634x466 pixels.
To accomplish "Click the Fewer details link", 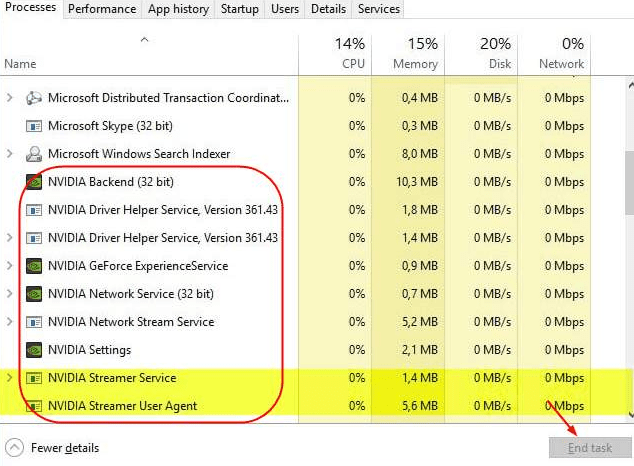I will click(x=65, y=448).
